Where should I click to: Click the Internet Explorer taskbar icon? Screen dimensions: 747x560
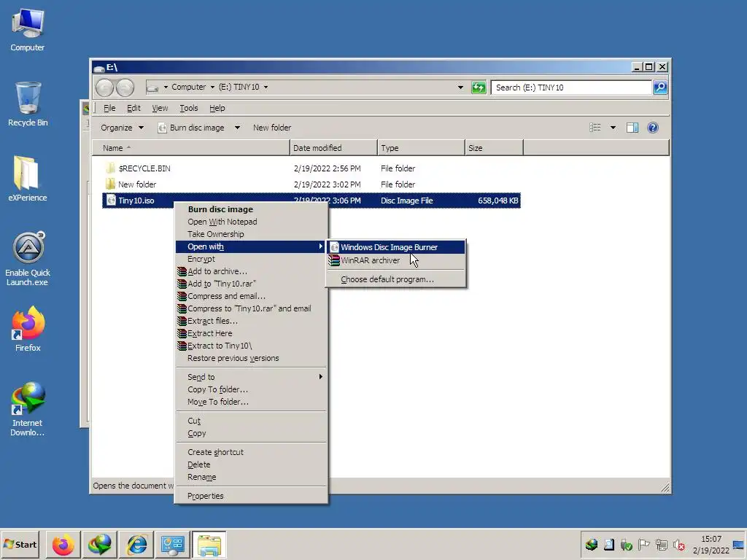click(x=136, y=544)
